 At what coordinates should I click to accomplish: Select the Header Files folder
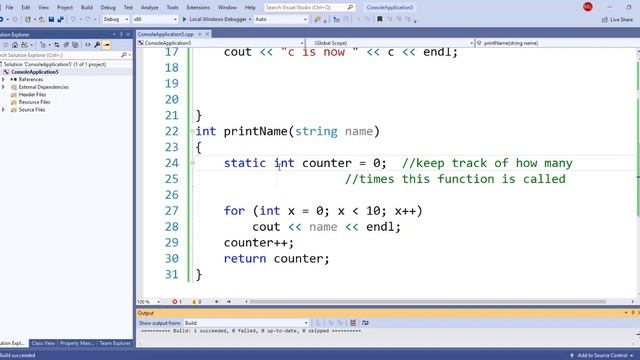[x=32, y=95]
